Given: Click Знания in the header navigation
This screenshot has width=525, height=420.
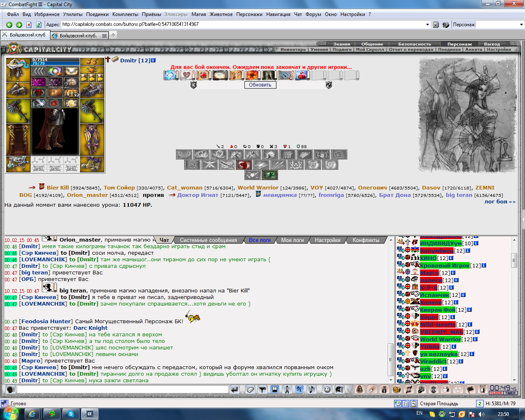Looking at the screenshot, I should pos(342,44).
